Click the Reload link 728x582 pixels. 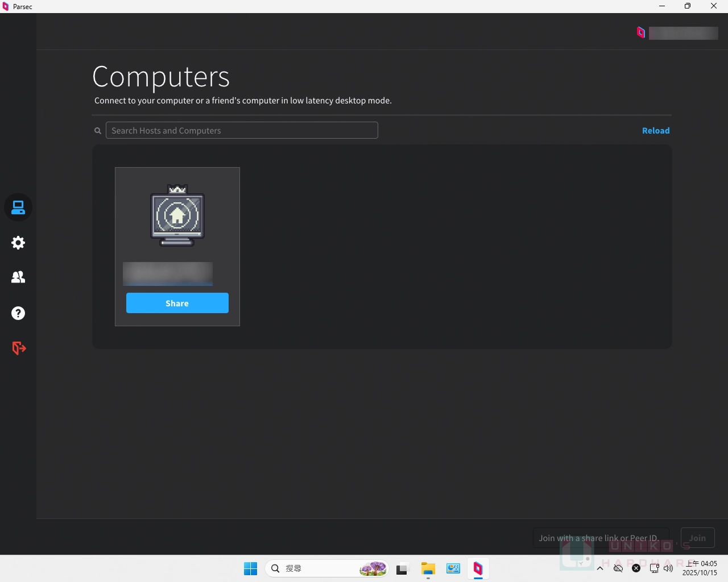point(655,131)
